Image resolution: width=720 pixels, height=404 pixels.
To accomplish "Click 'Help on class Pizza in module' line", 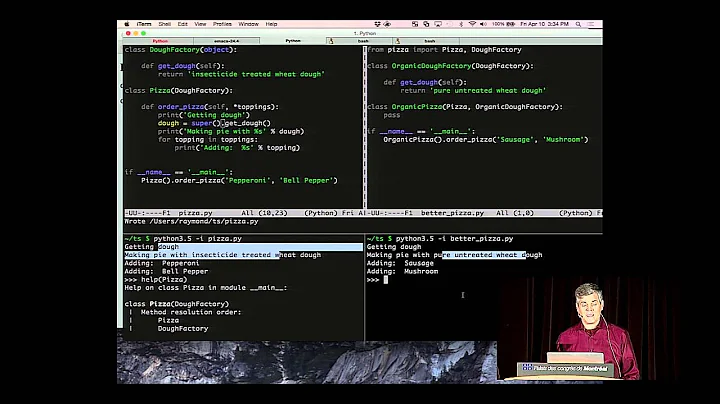I will coord(206,288).
